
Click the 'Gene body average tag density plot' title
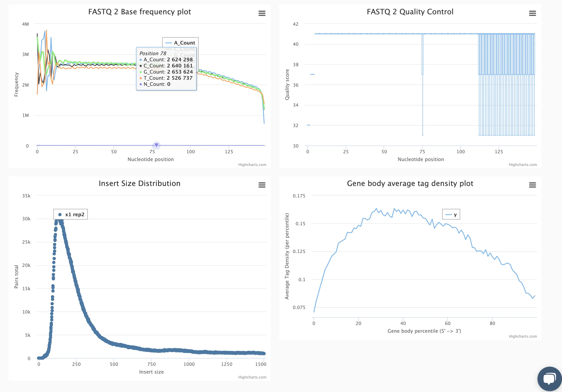(x=410, y=183)
